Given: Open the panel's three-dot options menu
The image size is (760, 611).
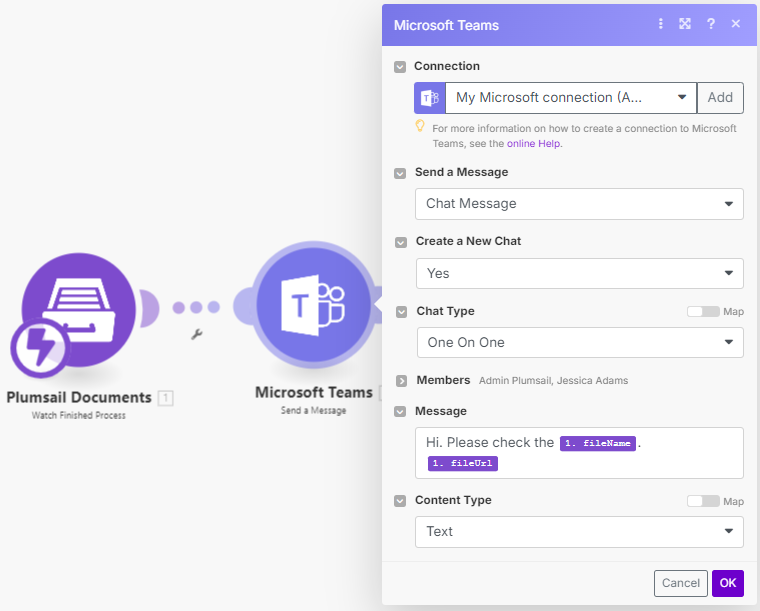Looking at the screenshot, I should (660, 24).
